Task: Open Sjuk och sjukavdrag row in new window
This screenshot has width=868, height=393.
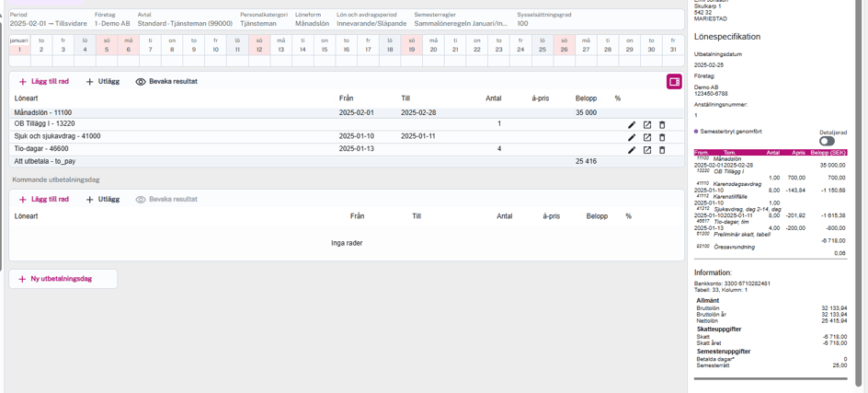Action: tap(647, 137)
